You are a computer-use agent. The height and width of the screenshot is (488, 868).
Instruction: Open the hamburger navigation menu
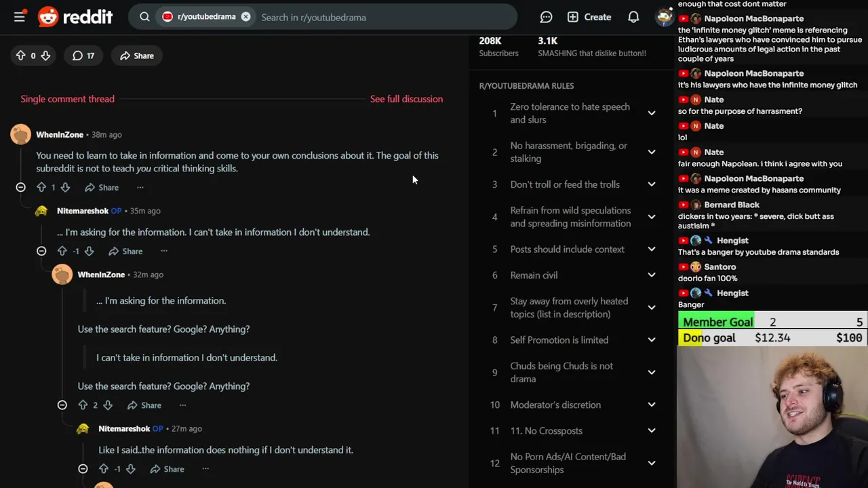pos(20,17)
